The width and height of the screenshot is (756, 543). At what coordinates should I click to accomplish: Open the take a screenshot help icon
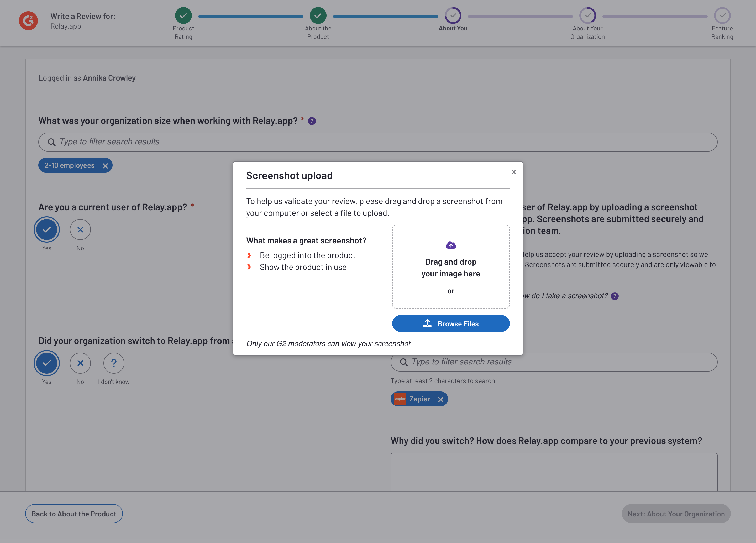click(x=615, y=296)
